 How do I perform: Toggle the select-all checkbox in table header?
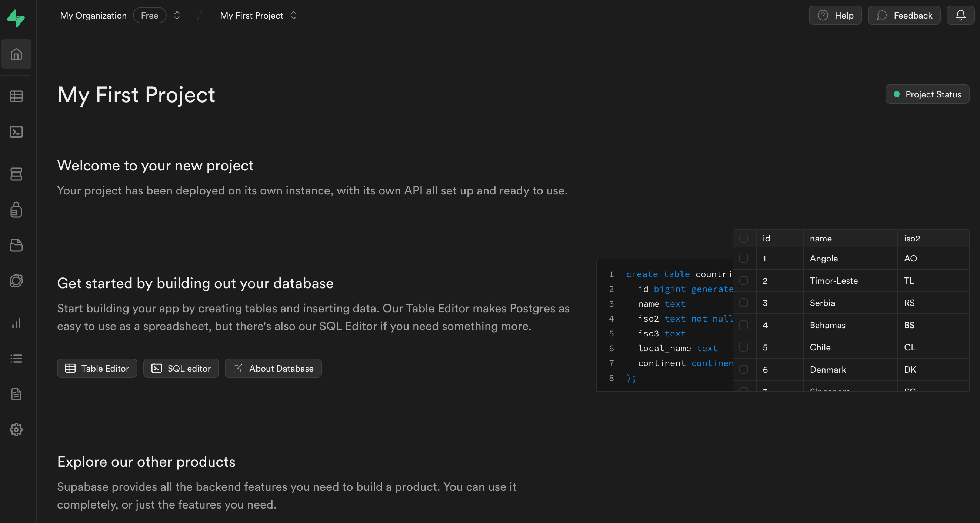[x=744, y=238]
